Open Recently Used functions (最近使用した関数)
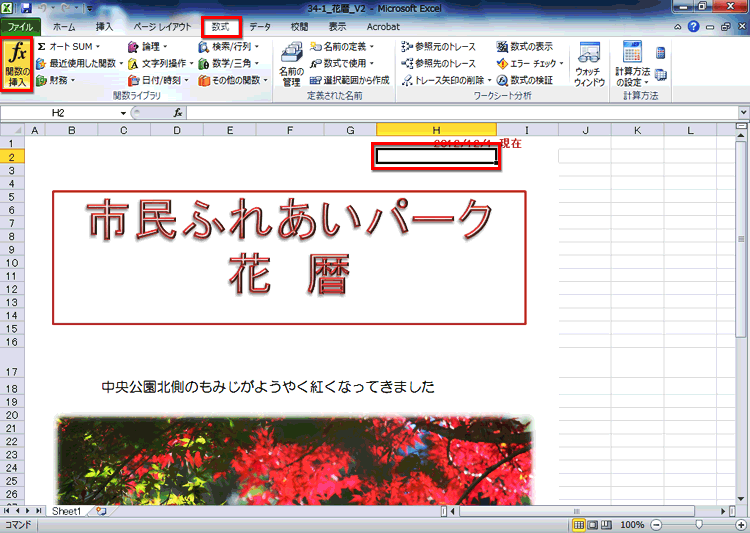Viewport: 750px width, 533px height. coord(79,63)
